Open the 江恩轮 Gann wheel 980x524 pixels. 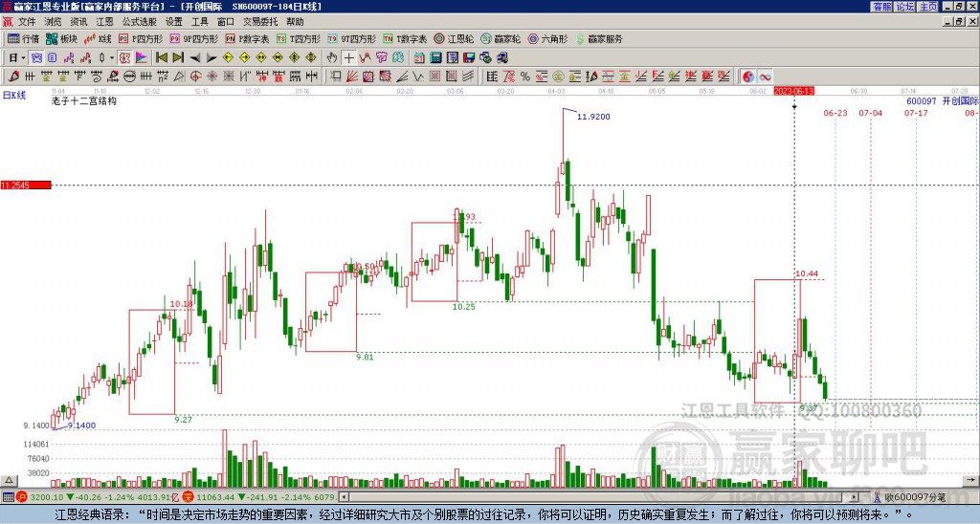tap(454, 38)
